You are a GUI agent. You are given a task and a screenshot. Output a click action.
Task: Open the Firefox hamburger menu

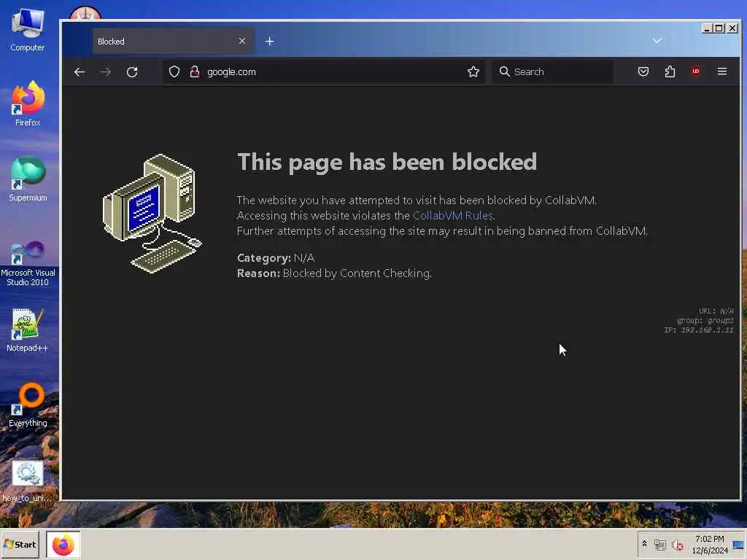[x=722, y=71]
